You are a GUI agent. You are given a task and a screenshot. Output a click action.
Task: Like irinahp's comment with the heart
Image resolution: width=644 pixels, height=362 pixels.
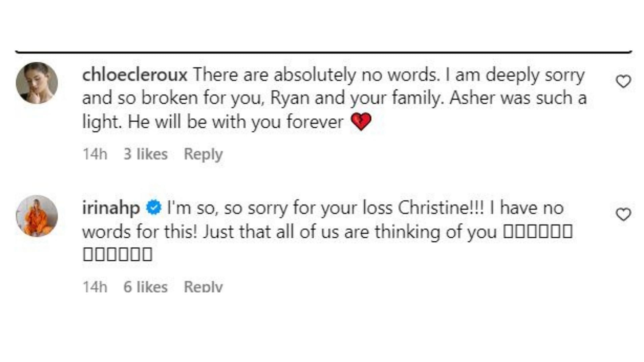click(x=624, y=214)
